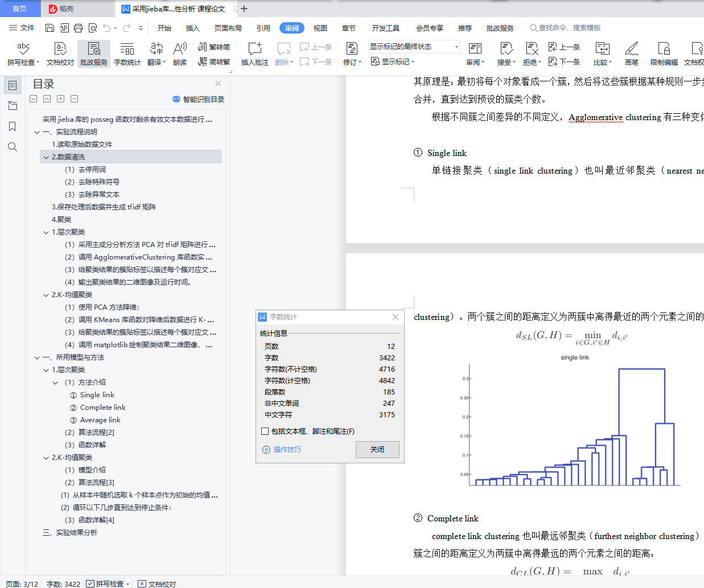Switch to the 引用 tab
Viewport: 704px width, 588px height.
pos(264,28)
